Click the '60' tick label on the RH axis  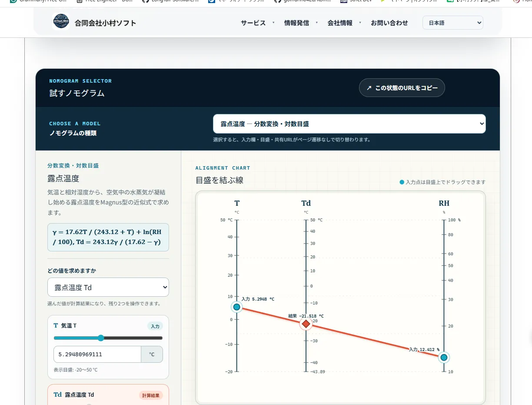(451, 254)
